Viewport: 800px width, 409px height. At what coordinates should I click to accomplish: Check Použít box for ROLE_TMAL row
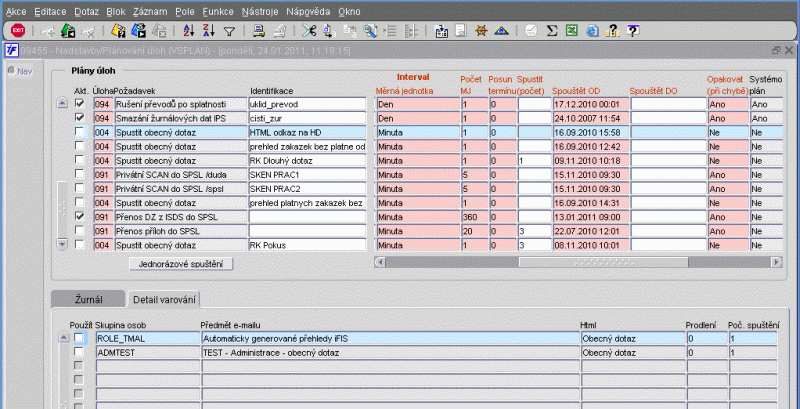80,339
